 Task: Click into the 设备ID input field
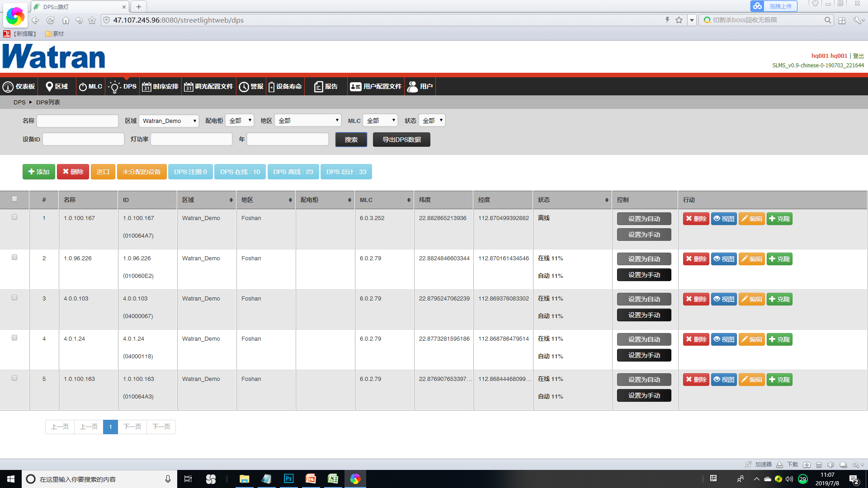83,139
